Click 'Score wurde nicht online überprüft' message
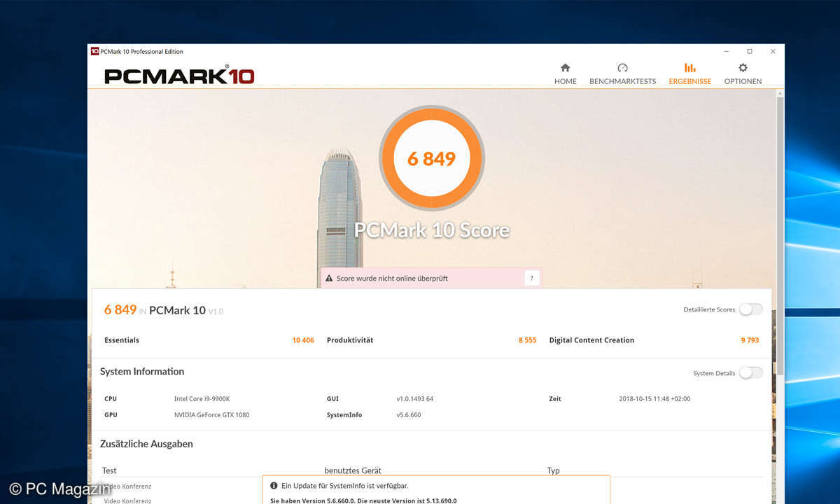The width and height of the screenshot is (840, 504). [x=392, y=279]
